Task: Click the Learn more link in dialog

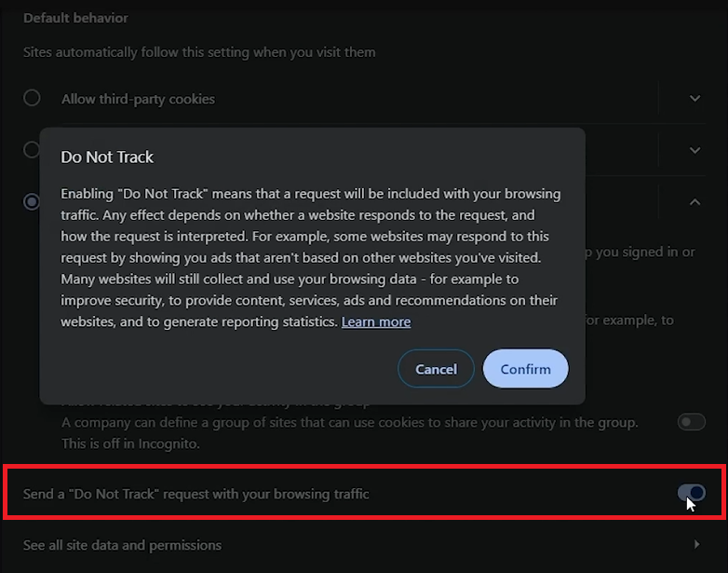Action: pos(376,321)
